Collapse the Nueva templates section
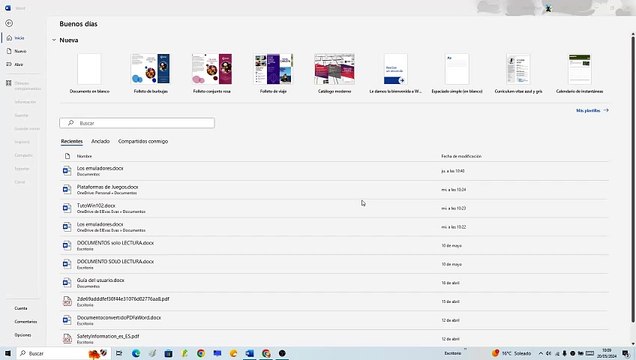The width and height of the screenshot is (636, 360). (54, 40)
